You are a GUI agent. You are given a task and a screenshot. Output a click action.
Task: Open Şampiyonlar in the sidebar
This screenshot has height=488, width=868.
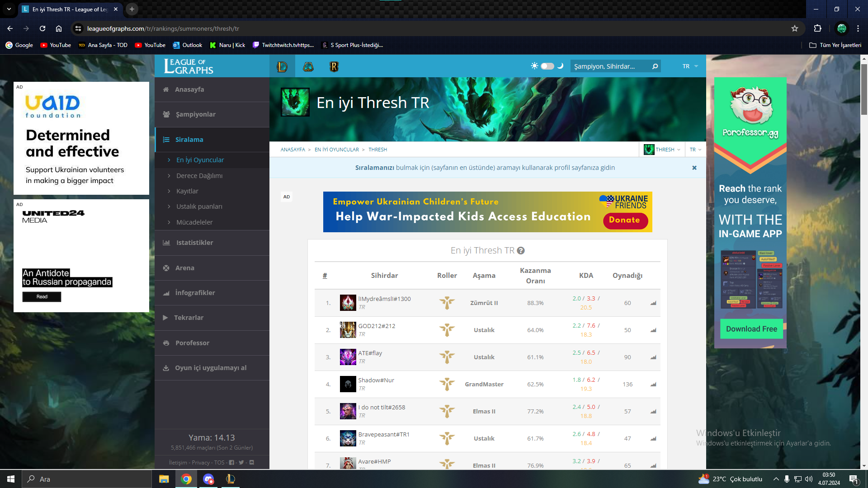pyautogui.click(x=212, y=114)
